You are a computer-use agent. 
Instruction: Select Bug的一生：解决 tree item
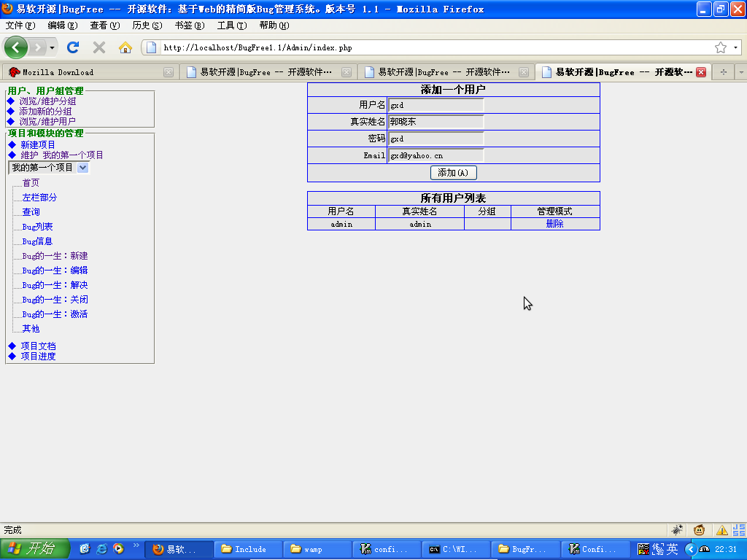(x=55, y=285)
